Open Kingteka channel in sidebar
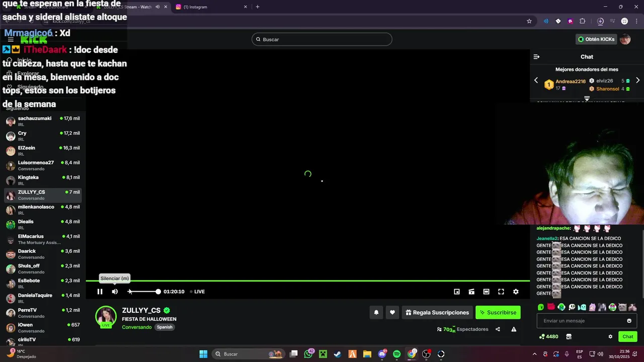644x362 pixels. [43, 180]
